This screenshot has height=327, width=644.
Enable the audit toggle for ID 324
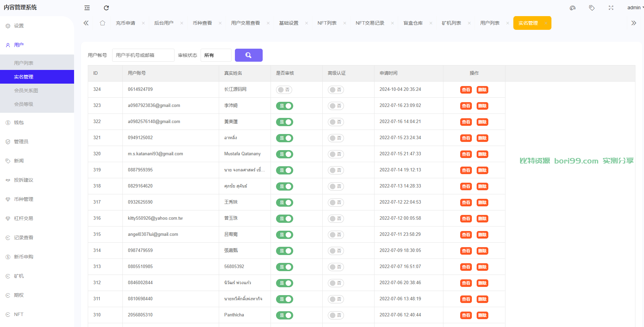click(x=284, y=90)
